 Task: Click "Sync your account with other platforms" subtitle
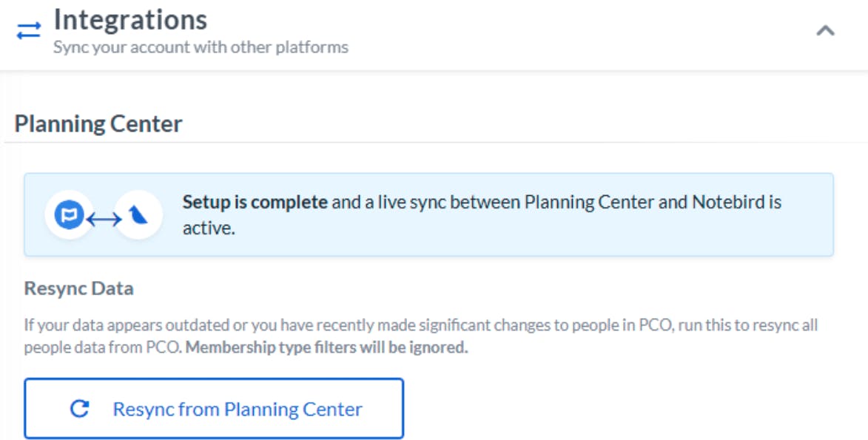[x=201, y=47]
